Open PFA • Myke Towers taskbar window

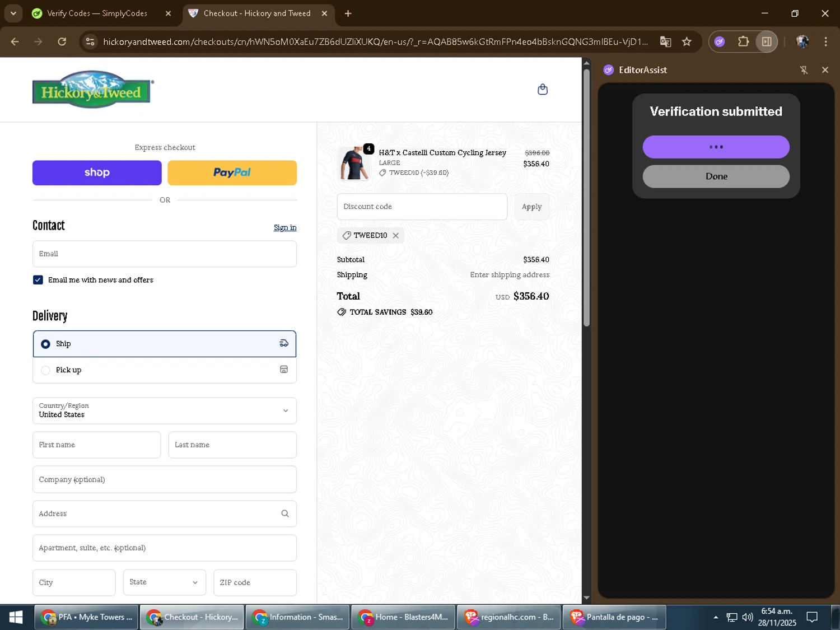pyautogui.click(x=86, y=617)
